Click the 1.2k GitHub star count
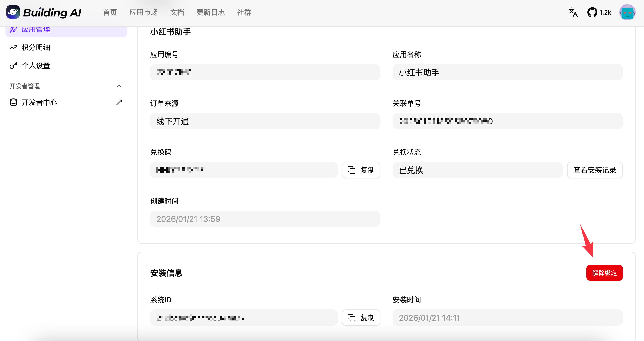This screenshot has width=644, height=341. pyautogui.click(x=605, y=12)
